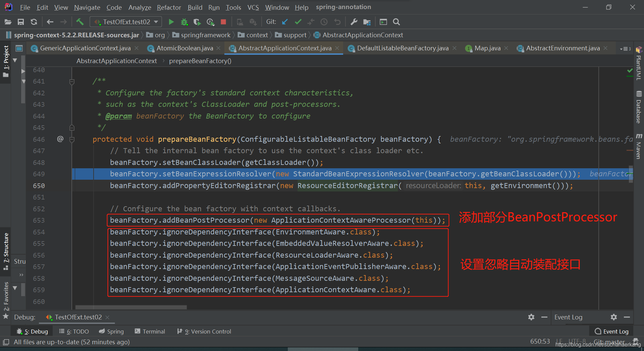This screenshot has width=644, height=351.
Task: Switch to GenericApplicationContext.java tab
Action: [x=85, y=48]
